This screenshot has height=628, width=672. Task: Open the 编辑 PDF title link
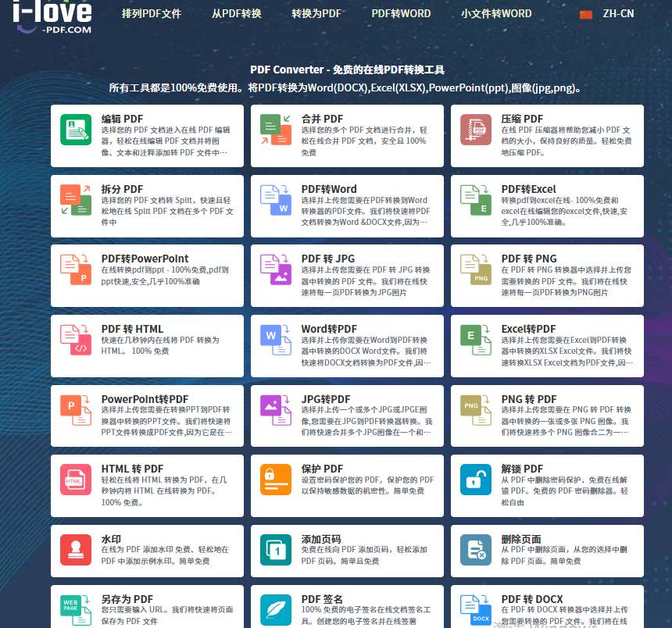tap(122, 119)
